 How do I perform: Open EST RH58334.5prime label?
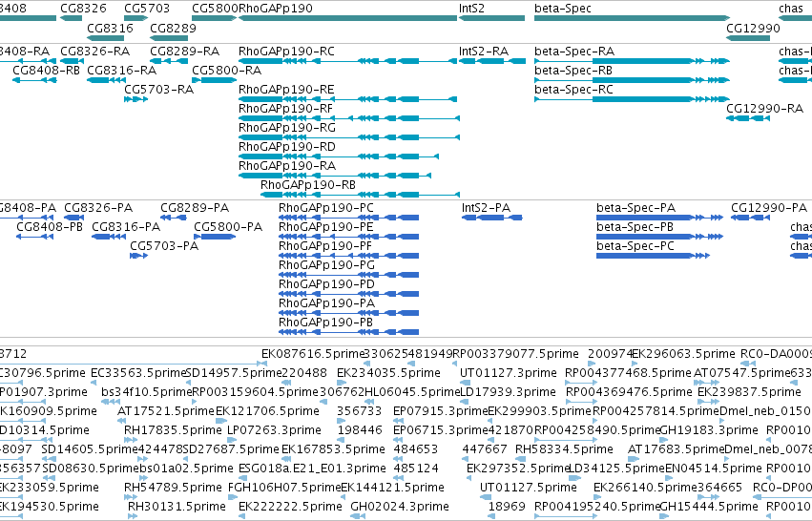[x=565, y=450]
